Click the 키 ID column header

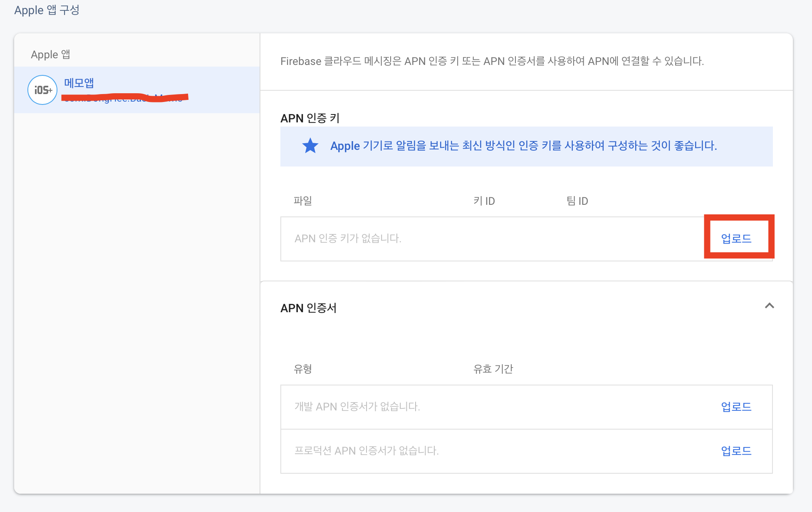[x=484, y=201]
